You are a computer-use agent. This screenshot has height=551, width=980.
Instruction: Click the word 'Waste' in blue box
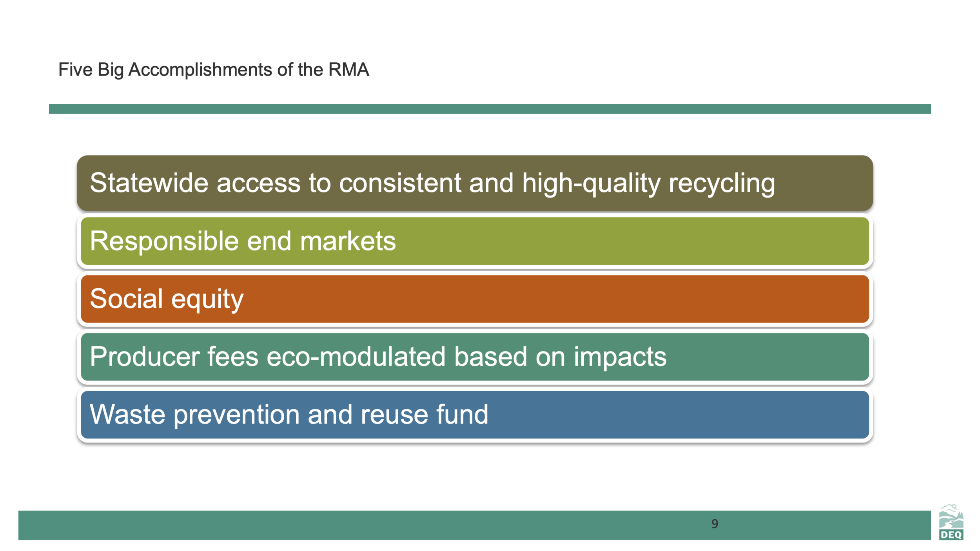point(128,414)
